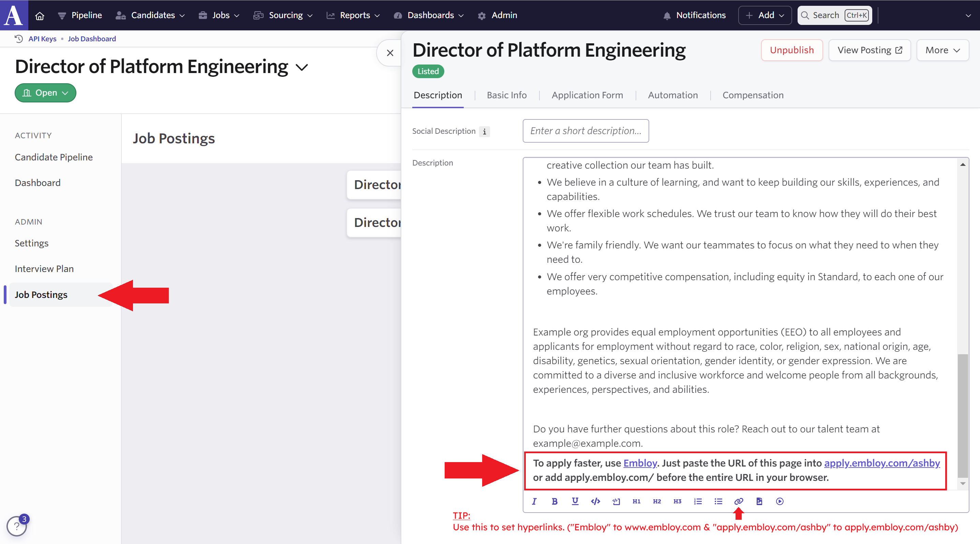980x544 pixels.
Task: Toggle underline formatting in editor toolbar
Action: (x=575, y=501)
